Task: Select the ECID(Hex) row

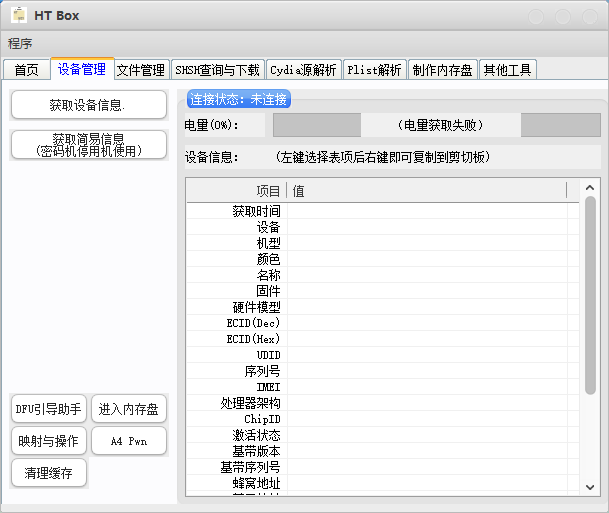Action: click(382, 339)
